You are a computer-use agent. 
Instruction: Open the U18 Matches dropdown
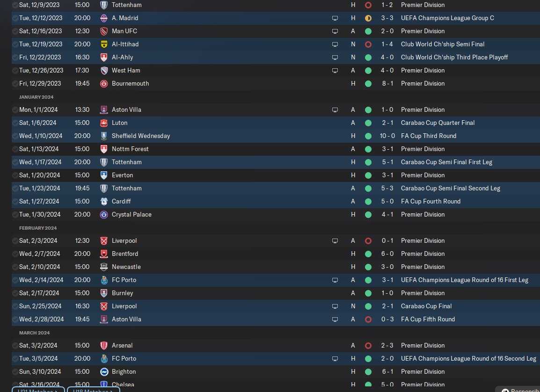coord(93,389)
